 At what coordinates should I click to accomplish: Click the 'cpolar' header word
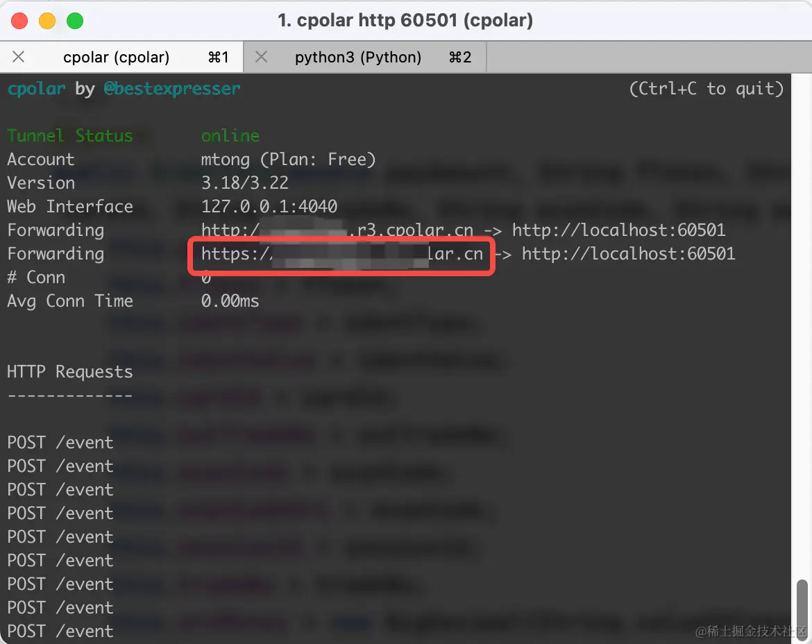pyautogui.click(x=36, y=89)
